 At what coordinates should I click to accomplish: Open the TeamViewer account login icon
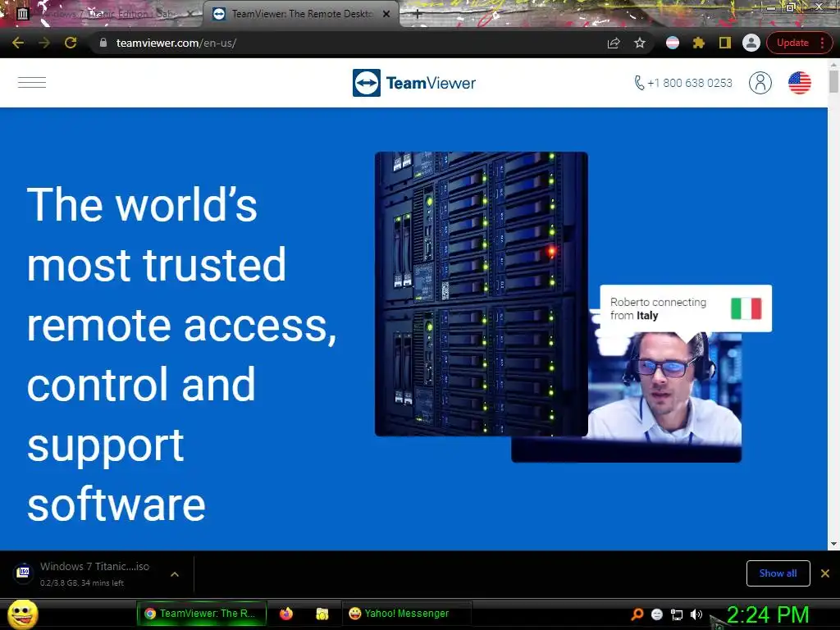760,83
